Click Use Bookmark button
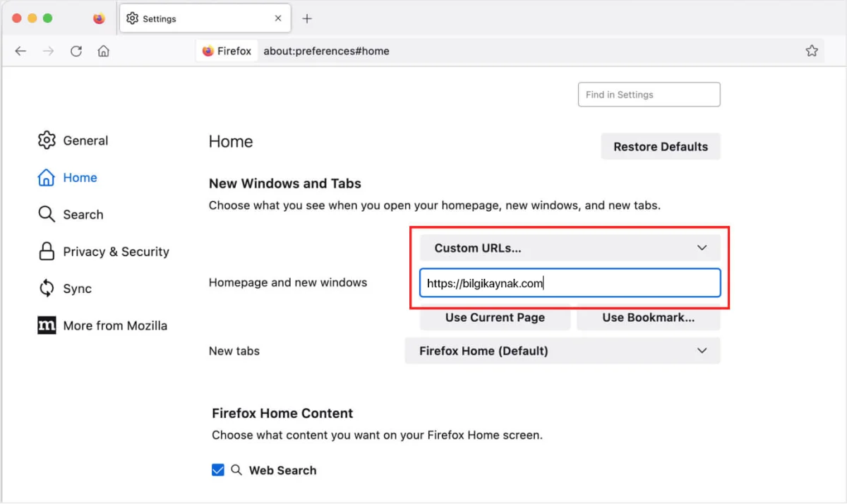Screen dimensions: 847x504 pos(649,318)
